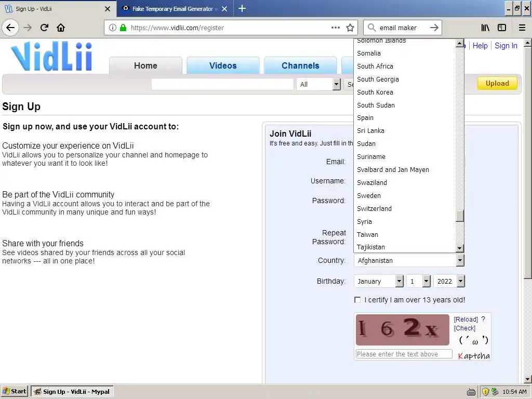Click the yellow Upload button
Image resolution: width=532 pixels, height=399 pixels.
[x=497, y=84]
